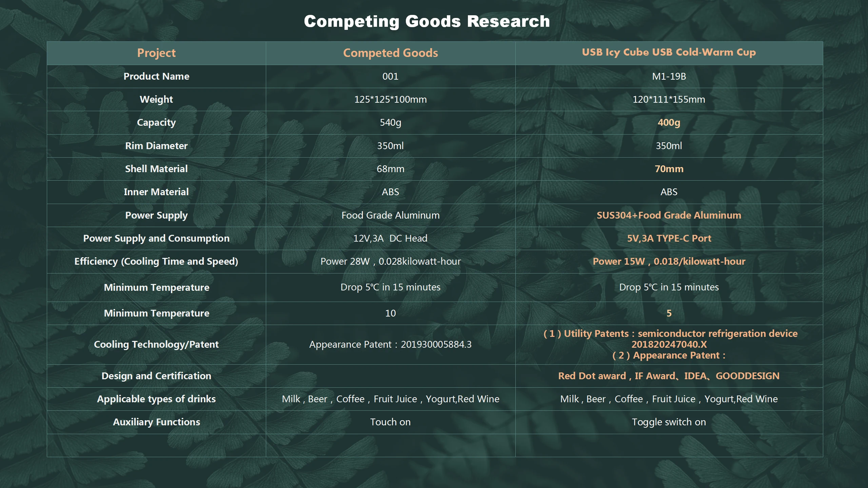Click the '5V,3A TYPE-C Port' cell
Screen dimensions: 868x488
pyautogui.click(x=669, y=238)
